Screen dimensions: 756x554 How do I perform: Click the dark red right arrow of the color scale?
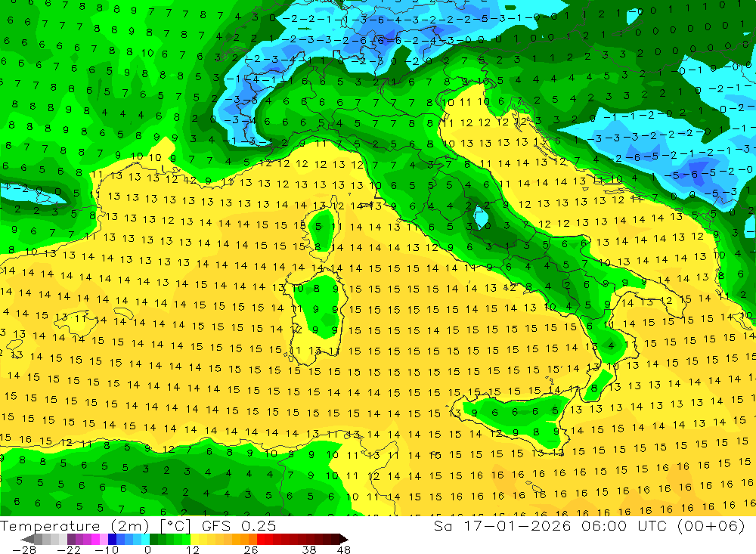point(344,539)
